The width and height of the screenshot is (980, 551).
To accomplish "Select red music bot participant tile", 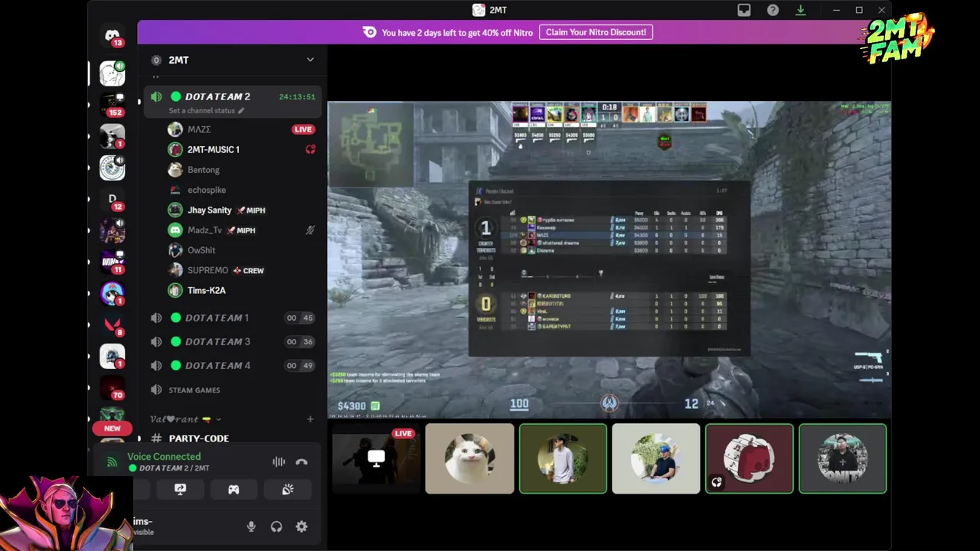I will pos(750,458).
